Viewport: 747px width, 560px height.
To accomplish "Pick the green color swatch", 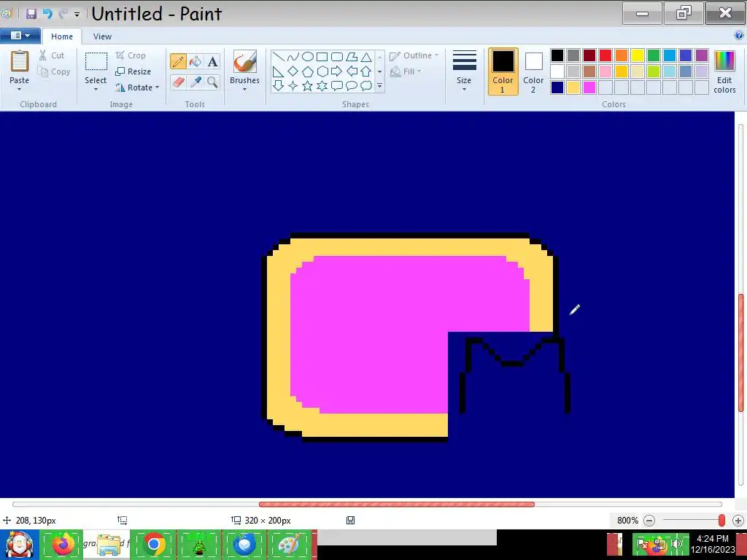I will tap(653, 55).
